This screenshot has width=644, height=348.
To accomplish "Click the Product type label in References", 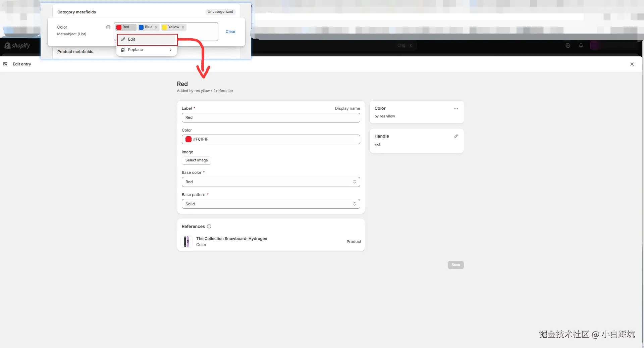I will point(354,242).
